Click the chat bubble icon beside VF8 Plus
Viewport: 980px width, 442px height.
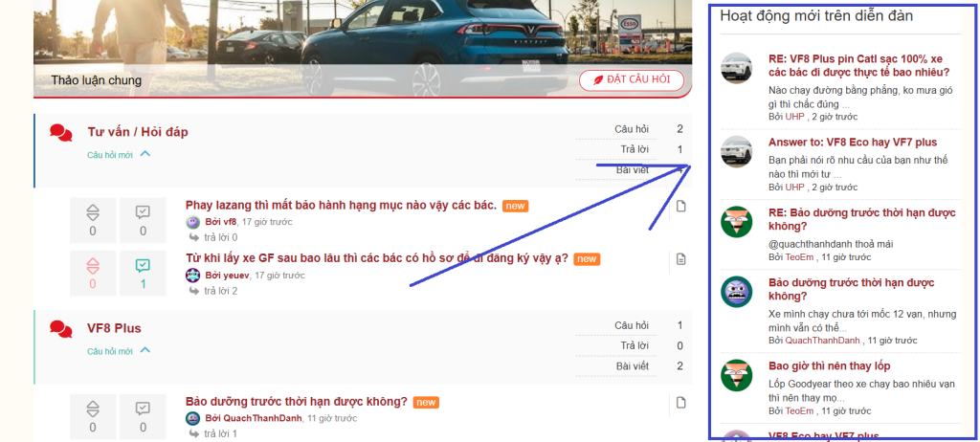61,329
